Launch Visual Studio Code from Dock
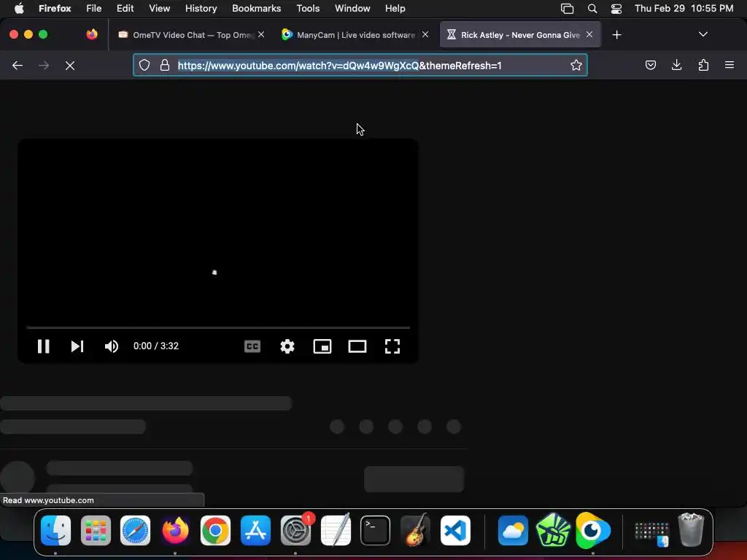This screenshot has height=560, width=747. point(455,531)
